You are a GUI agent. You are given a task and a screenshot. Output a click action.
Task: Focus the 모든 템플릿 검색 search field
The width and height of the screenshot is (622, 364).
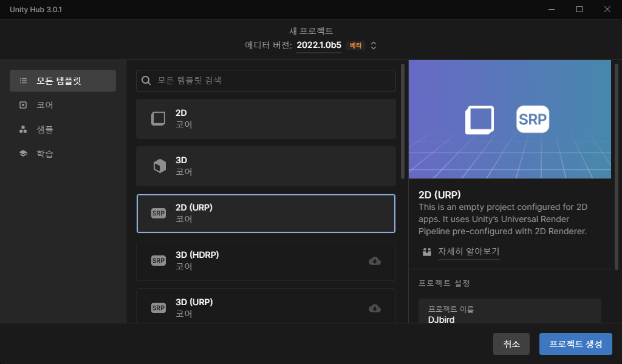coord(266,81)
